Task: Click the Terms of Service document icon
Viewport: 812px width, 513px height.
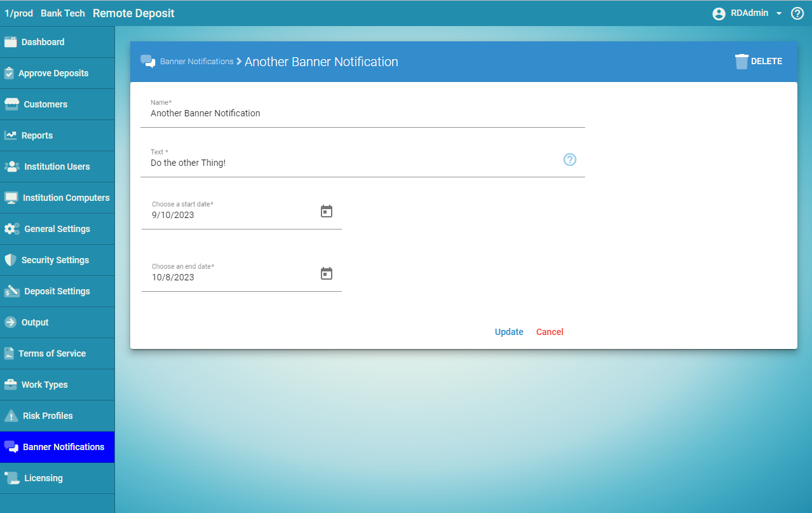Action: [x=9, y=353]
